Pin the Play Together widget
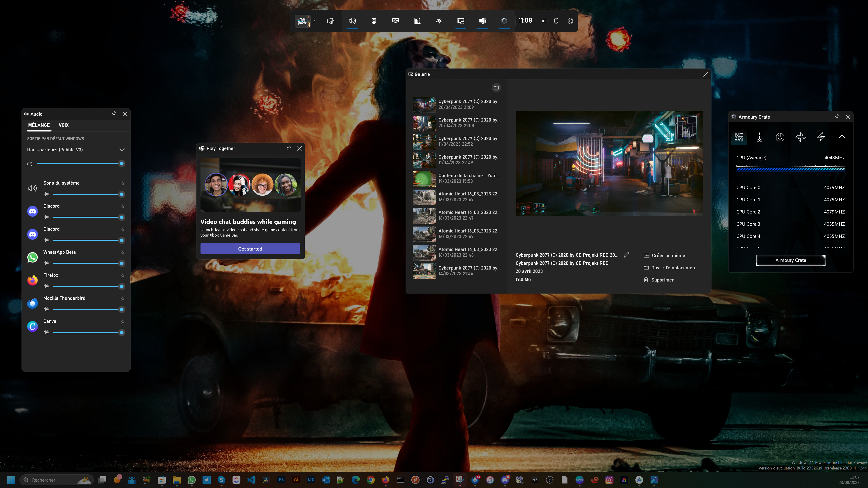 [288, 148]
